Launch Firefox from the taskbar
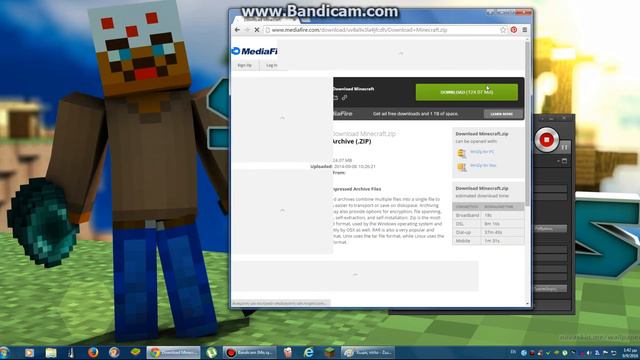 click(x=93, y=352)
